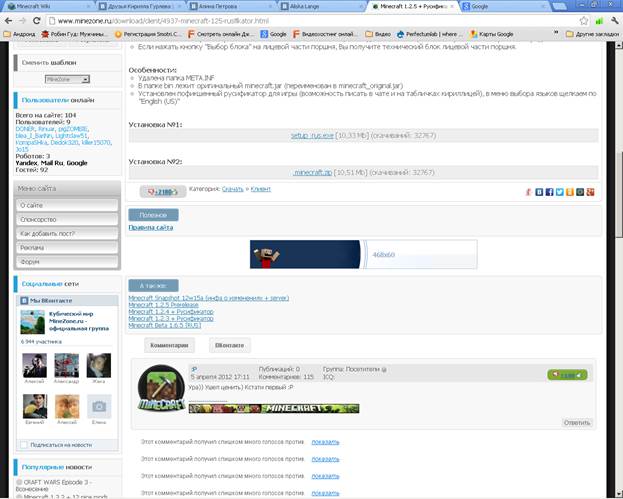Open Форум in the site menu
The image size is (623, 499).
click(67, 262)
